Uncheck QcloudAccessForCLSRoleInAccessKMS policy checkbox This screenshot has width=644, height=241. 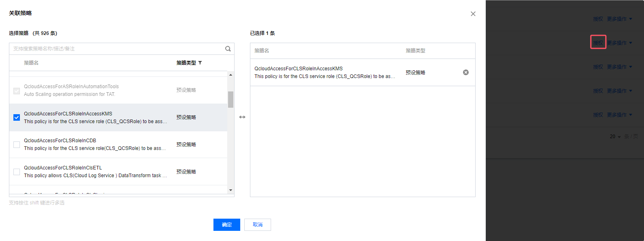pos(17,117)
